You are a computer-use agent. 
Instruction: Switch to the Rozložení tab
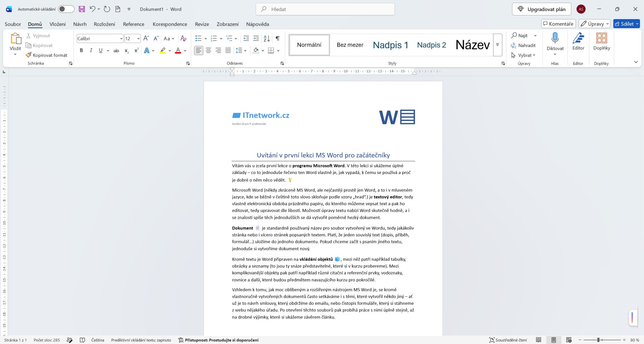tap(104, 24)
